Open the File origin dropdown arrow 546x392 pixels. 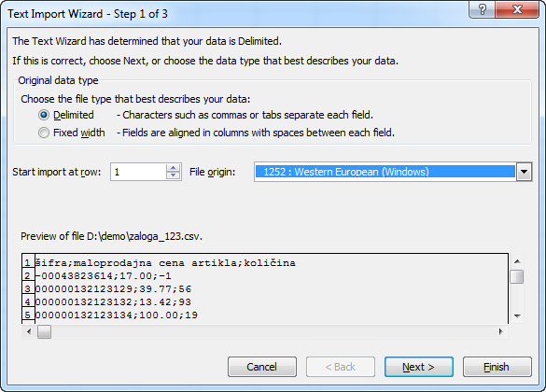(x=524, y=172)
